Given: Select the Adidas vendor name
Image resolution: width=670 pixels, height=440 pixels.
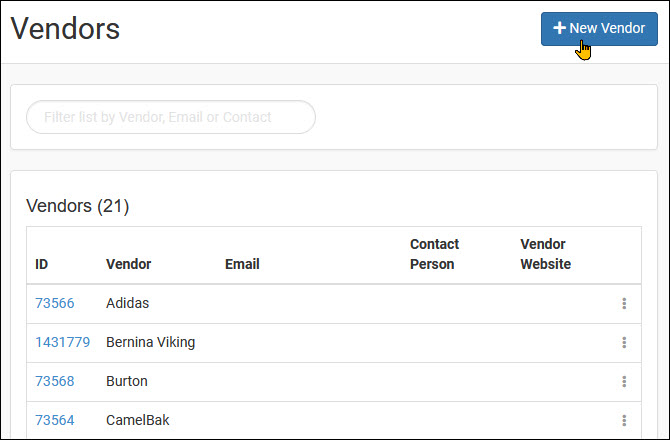Looking at the screenshot, I should pos(127,303).
